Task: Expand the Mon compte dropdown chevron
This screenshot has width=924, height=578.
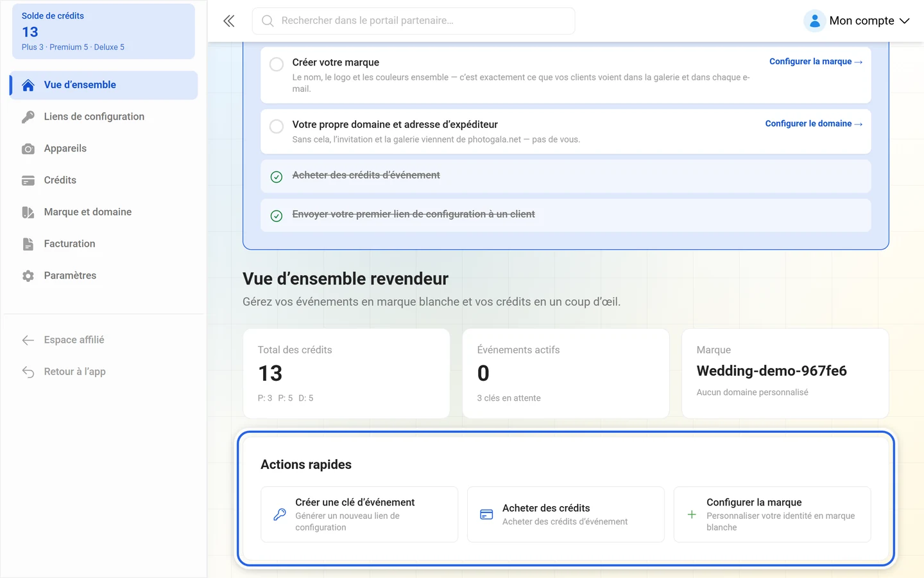Action: (905, 21)
